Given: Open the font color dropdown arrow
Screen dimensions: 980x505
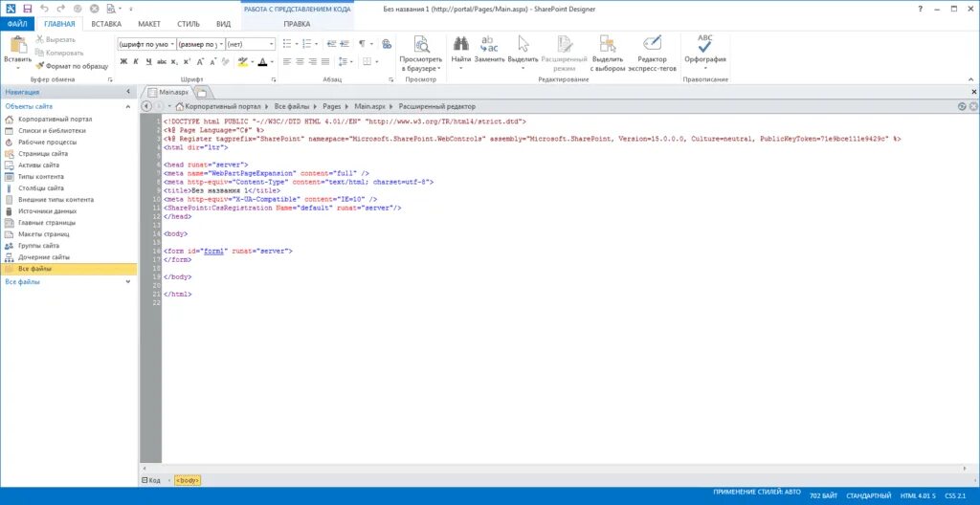Looking at the screenshot, I should click(273, 62).
